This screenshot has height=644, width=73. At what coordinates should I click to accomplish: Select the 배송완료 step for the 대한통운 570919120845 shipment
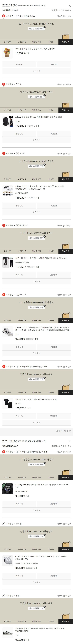point(66,42)
